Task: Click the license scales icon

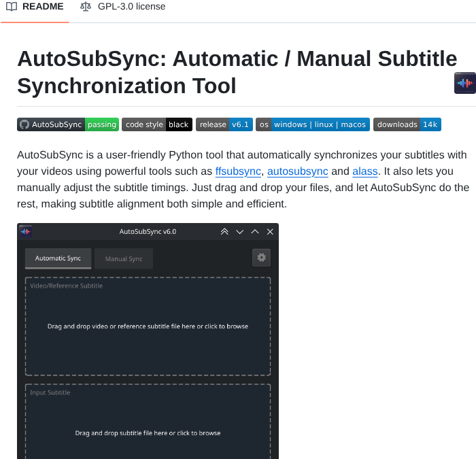Action: 86,7
